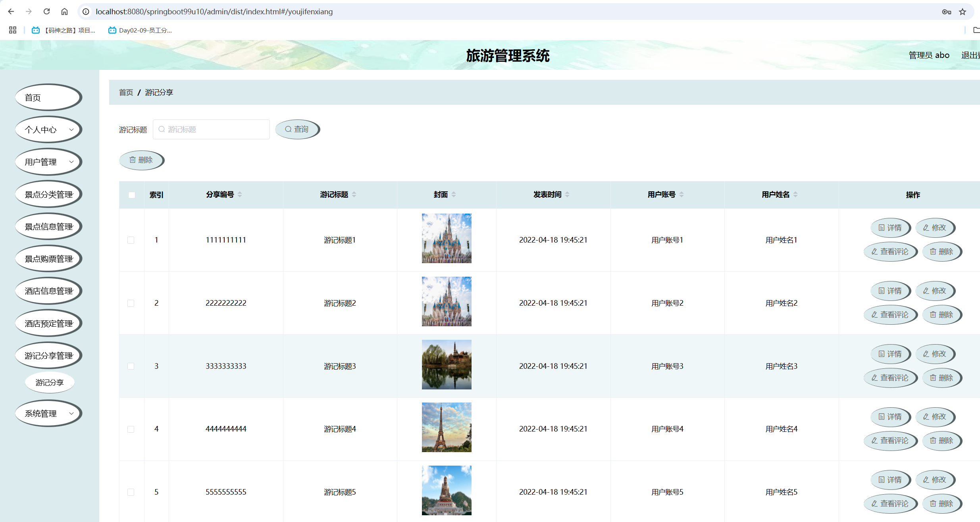Open 详情 for 游记标题1

[890, 228]
